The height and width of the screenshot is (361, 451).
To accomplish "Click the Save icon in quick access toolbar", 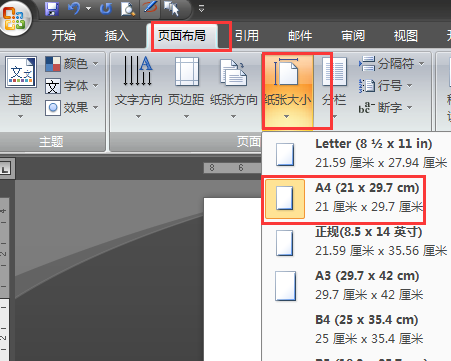I will [52, 9].
